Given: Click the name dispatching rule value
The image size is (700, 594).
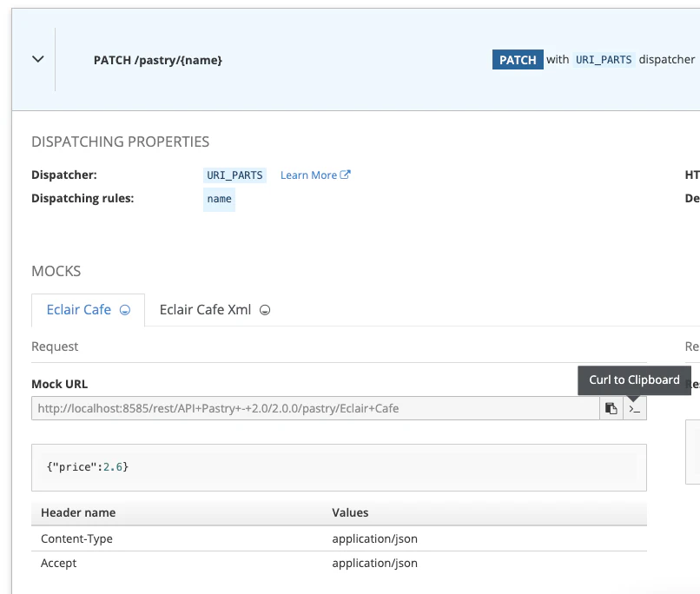Looking at the screenshot, I should [x=219, y=199].
